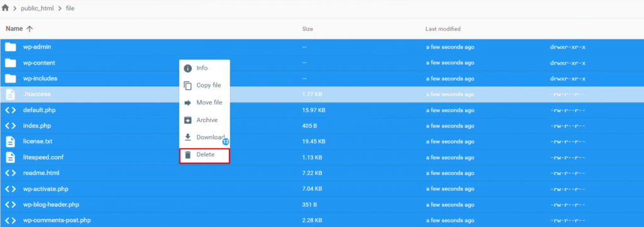Viewport: 644px width, 227px height.
Task: Click the trash icon next to Delete
Action: pos(187,155)
